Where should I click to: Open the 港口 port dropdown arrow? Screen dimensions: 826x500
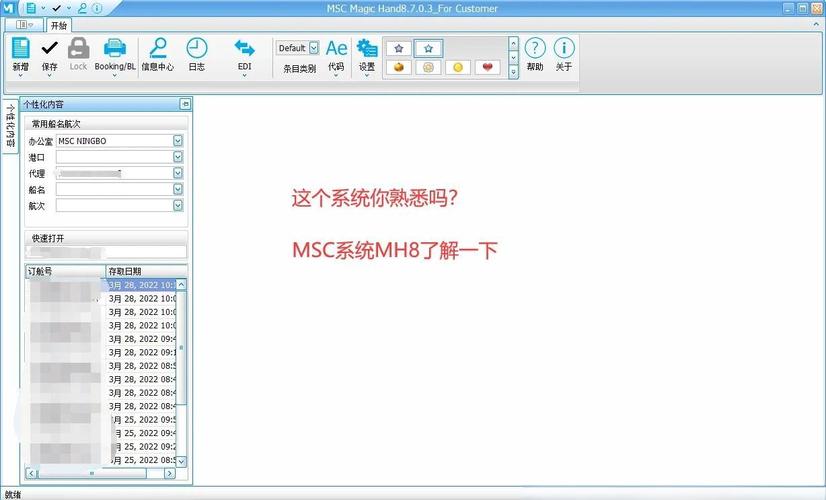[x=178, y=157]
